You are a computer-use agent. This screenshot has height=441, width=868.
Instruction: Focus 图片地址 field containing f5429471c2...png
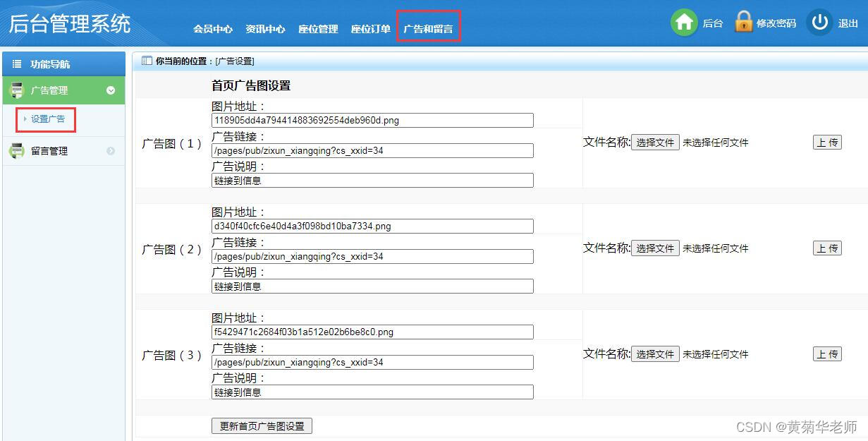[372, 332]
